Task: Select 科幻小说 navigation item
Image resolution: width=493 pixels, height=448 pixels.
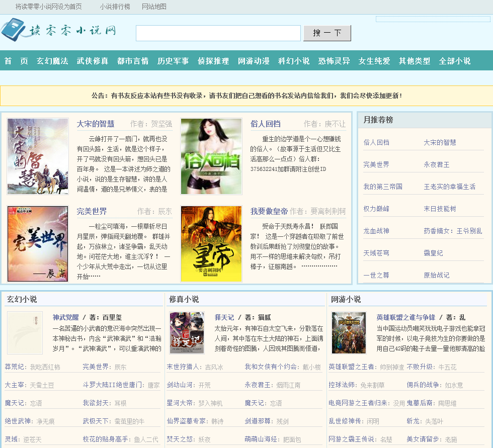Action: click(294, 61)
